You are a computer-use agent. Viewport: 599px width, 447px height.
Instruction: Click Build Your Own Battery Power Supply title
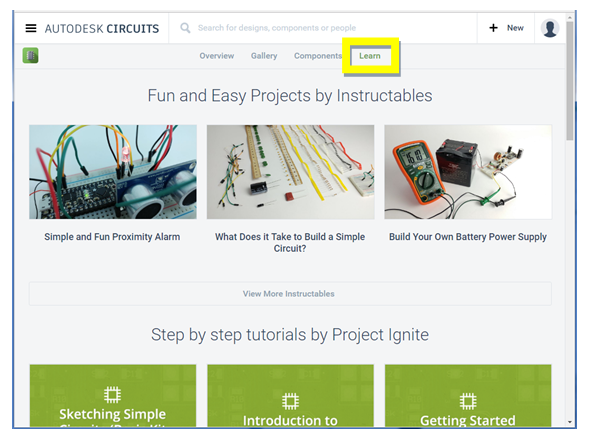(468, 237)
